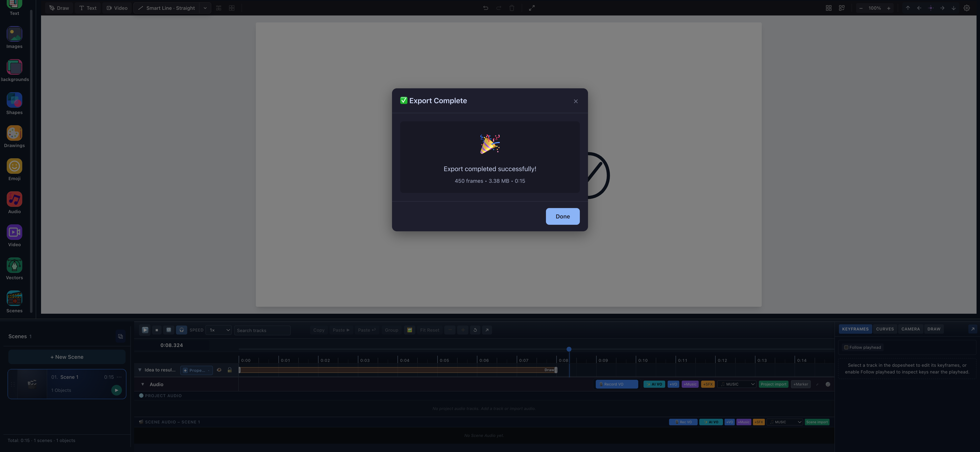Toggle visibility eye of Idea to result track
The height and width of the screenshot is (452, 980).
point(219,370)
